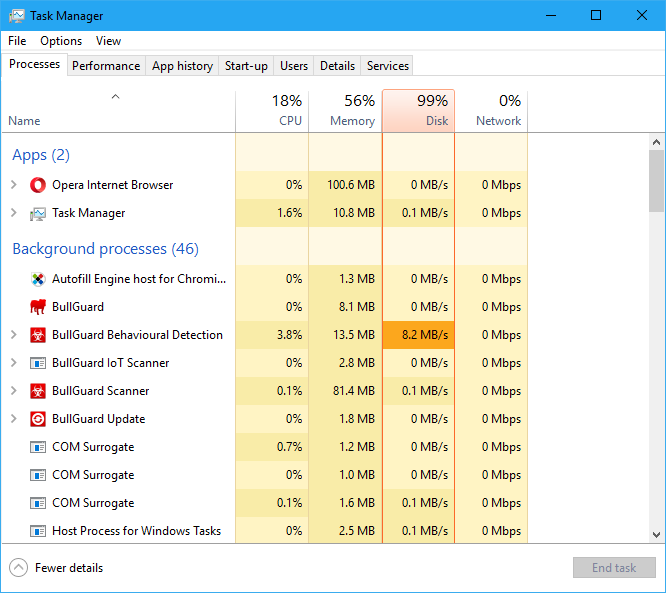Viewport: 666px width, 593px height.
Task: Sort processes by Memory column header
Action: (x=345, y=111)
